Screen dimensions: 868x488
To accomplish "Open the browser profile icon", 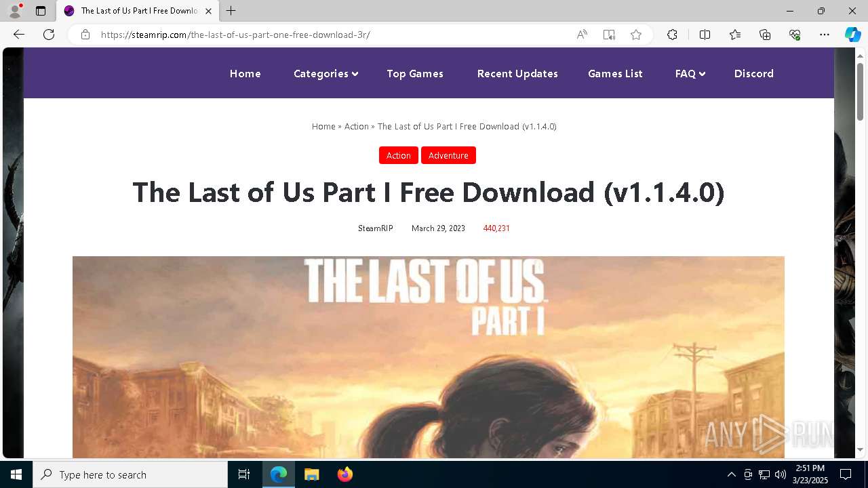I will click(15, 11).
